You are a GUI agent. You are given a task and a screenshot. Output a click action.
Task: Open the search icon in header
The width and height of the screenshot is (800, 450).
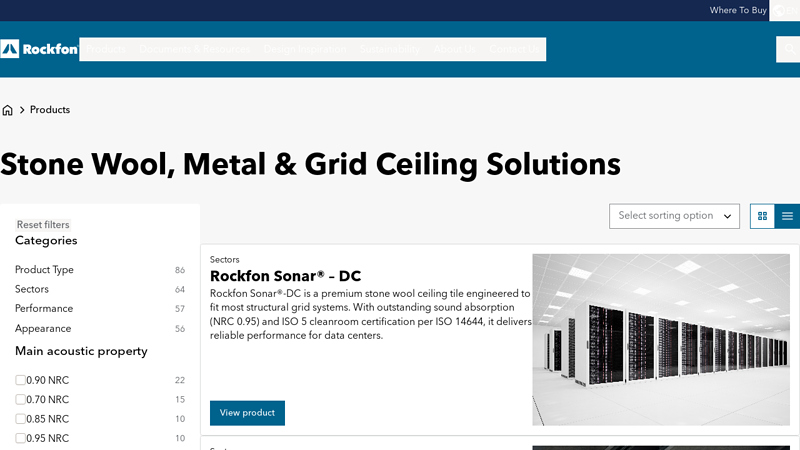click(x=789, y=49)
